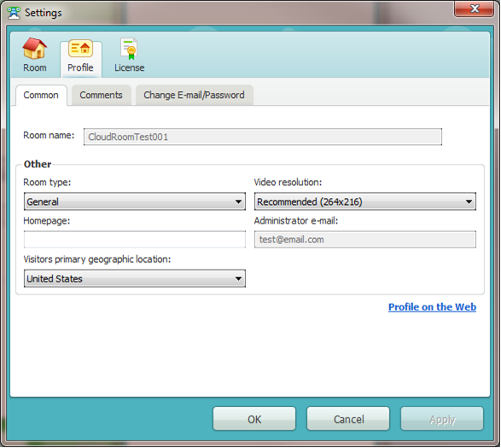Open the Profile on the Web link
This screenshot has width=501, height=448.
pyautogui.click(x=432, y=307)
